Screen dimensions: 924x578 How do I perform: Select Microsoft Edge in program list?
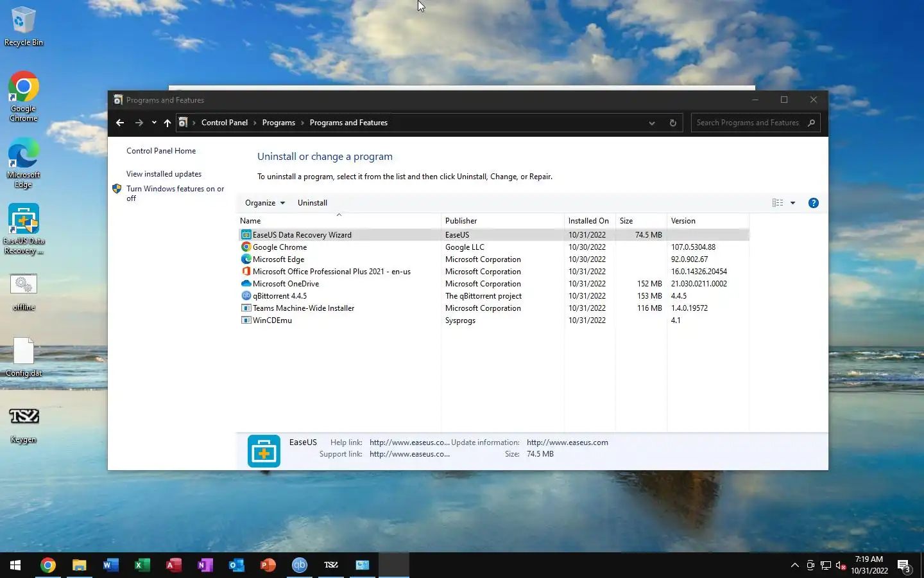point(493,259)
